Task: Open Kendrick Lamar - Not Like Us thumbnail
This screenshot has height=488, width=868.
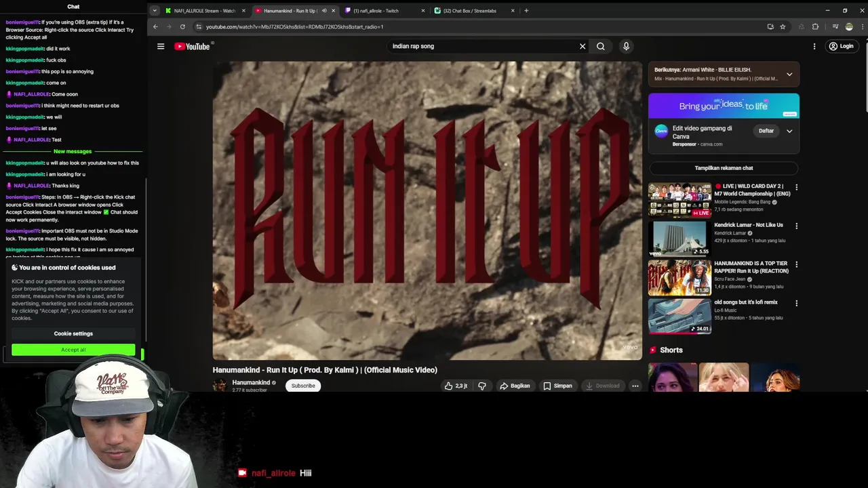Action: pyautogui.click(x=679, y=238)
